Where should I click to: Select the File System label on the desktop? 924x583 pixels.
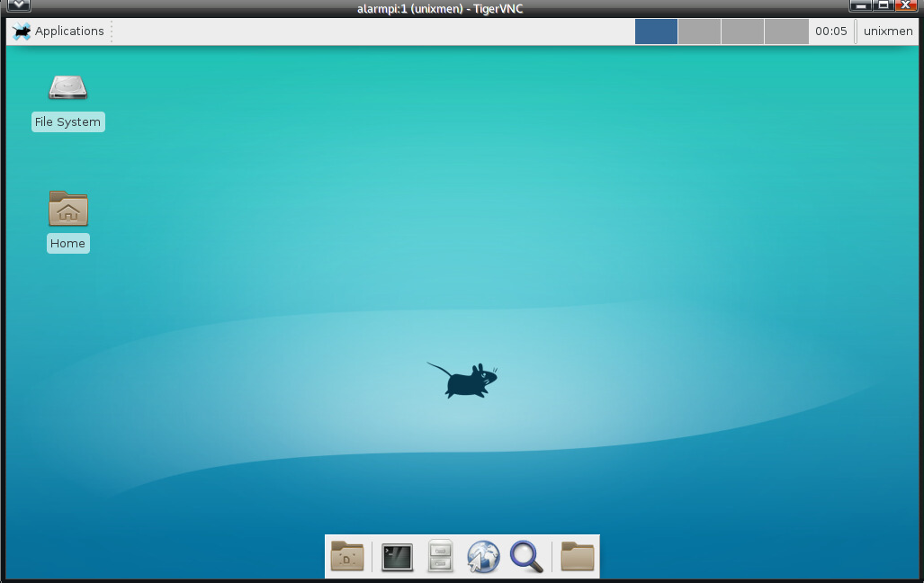pyautogui.click(x=67, y=122)
